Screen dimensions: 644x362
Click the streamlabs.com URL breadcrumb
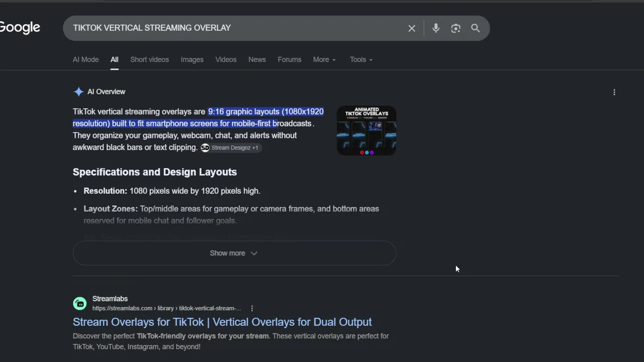pos(167,308)
